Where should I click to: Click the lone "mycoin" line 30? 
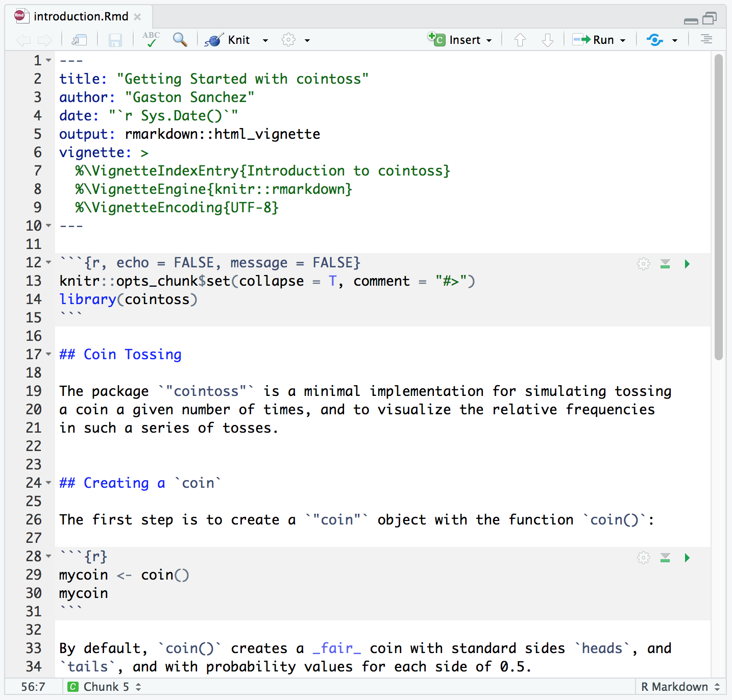click(84, 593)
